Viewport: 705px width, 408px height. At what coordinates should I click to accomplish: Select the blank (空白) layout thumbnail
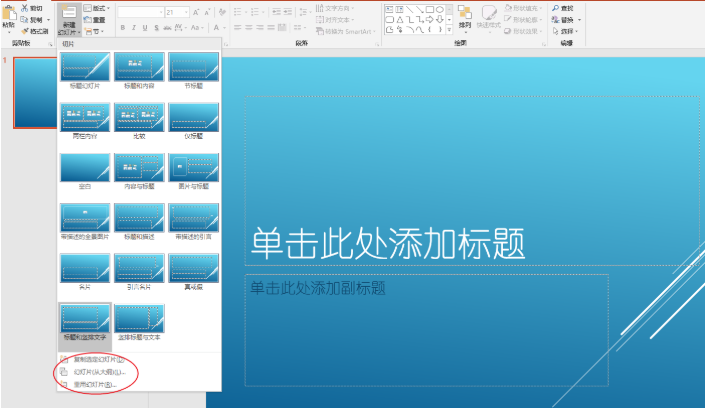point(85,168)
